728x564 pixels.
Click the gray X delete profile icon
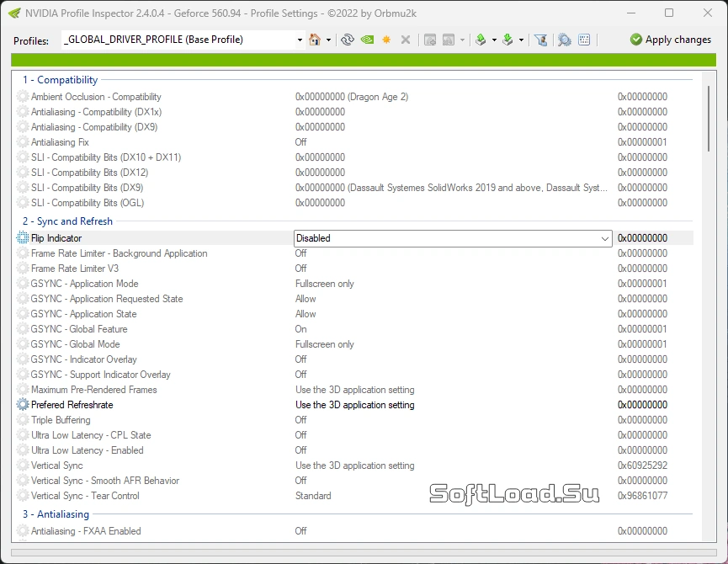click(x=406, y=40)
